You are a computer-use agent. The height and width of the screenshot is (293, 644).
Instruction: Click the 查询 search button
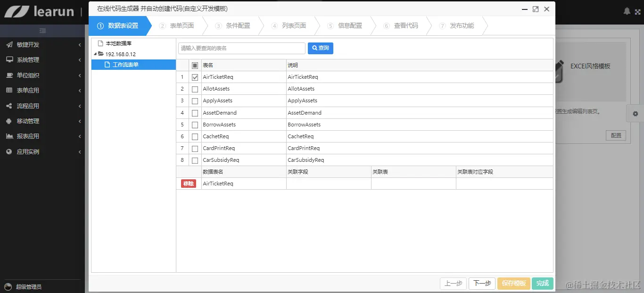tap(320, 48)
